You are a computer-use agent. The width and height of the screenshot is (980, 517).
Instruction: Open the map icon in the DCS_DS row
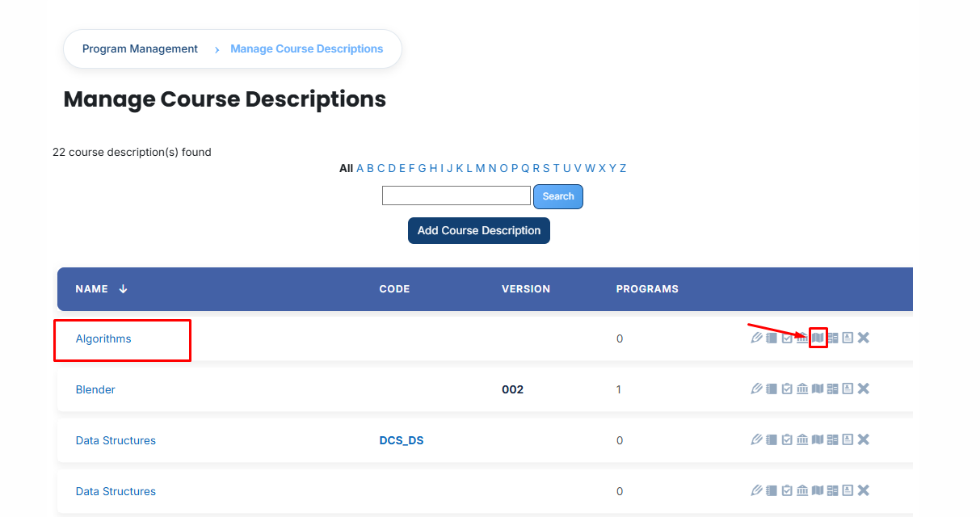[x=818, y=439]
